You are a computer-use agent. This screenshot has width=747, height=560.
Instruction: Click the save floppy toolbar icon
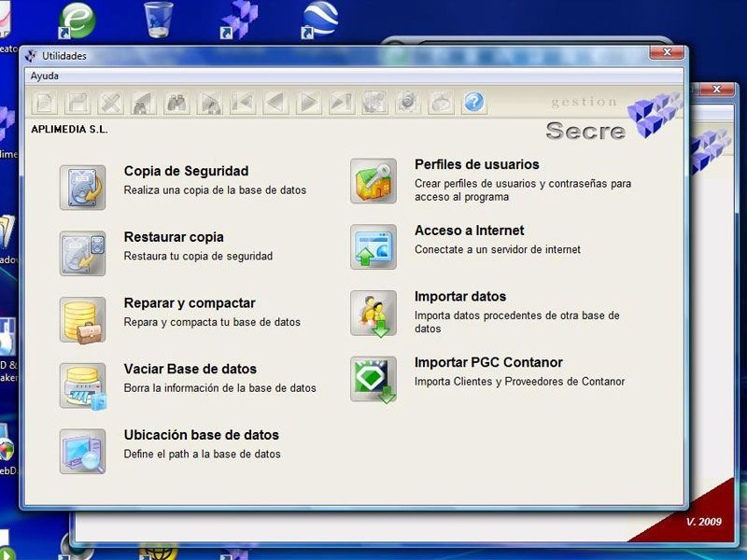tap(78, 103)
